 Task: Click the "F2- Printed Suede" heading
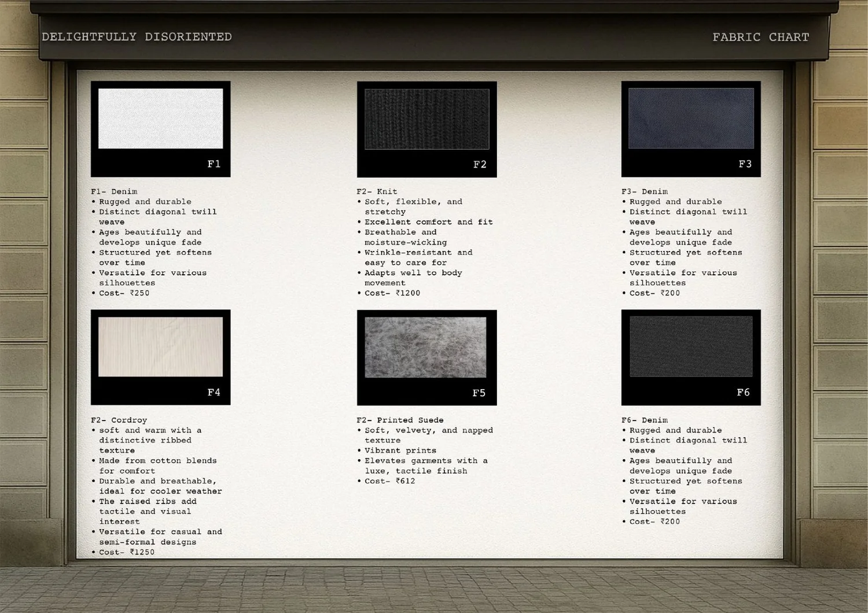400,420
